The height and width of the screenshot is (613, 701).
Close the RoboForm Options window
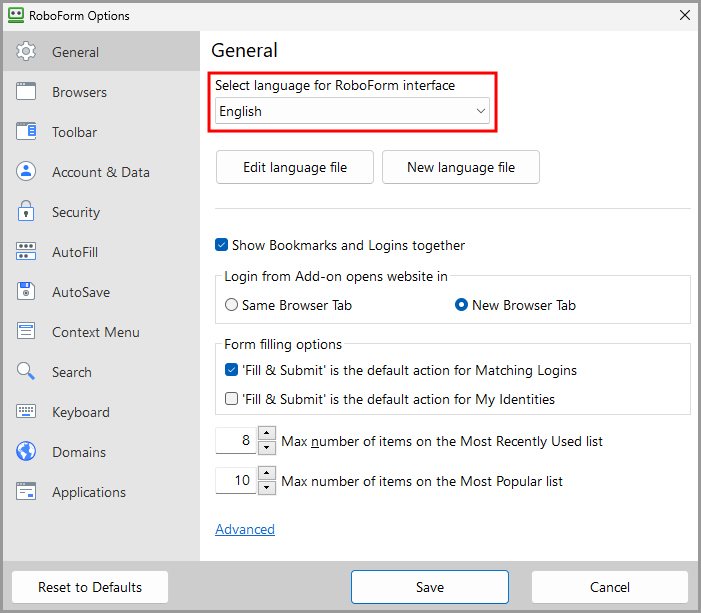pyautogui.click(x=684, y=15)
